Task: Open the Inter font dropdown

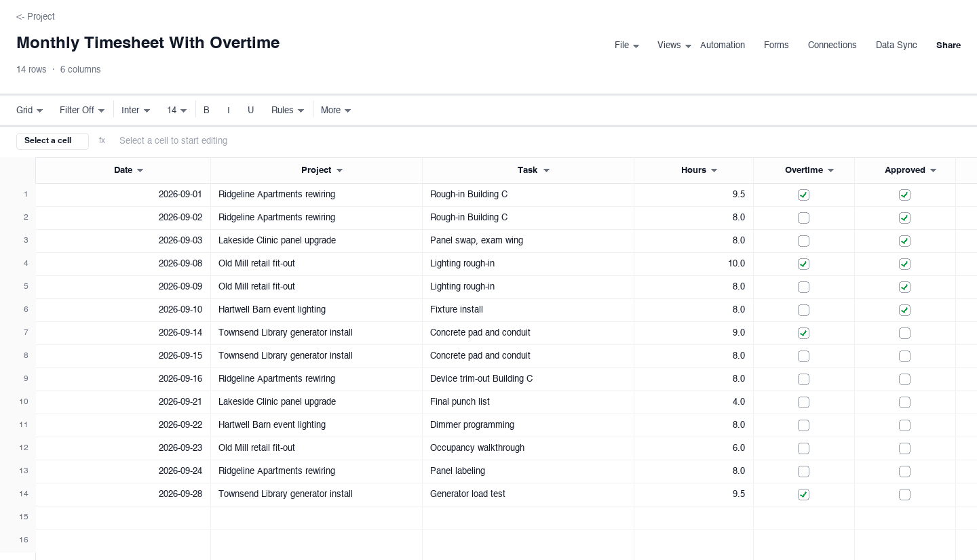Action: pyautogui.click(x=136, y=110)
